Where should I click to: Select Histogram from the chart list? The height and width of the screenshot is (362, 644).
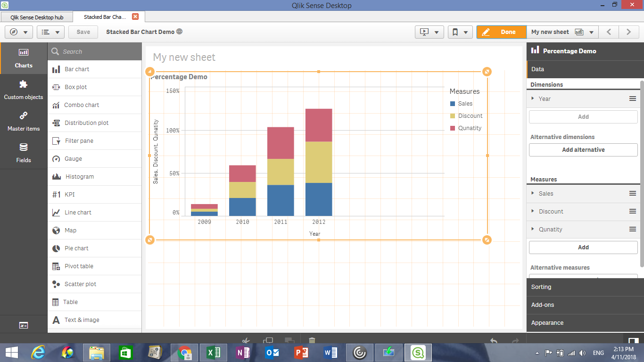[x=94, y=177]
